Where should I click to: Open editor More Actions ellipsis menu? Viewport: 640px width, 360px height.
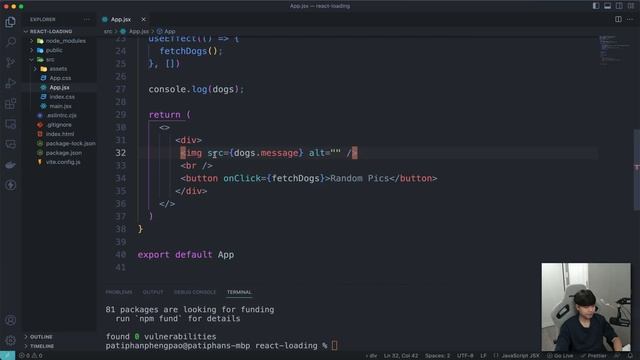tap(630, 19)
